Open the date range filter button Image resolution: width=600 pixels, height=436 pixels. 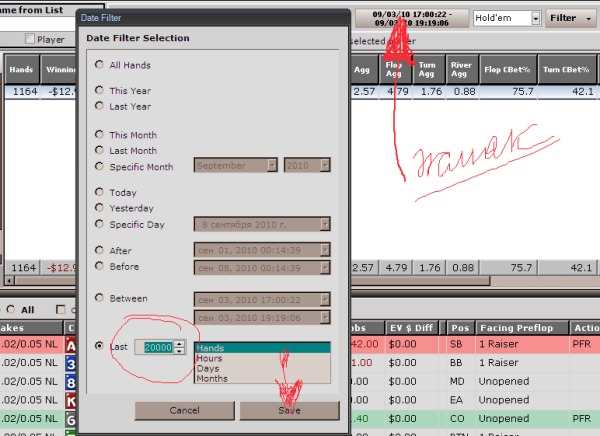[412, 18]
